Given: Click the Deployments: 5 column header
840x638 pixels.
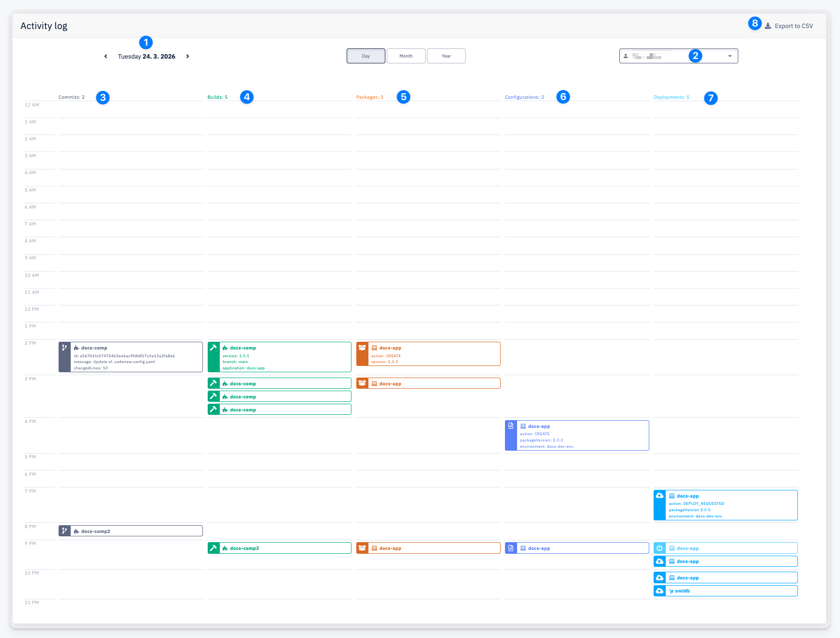Looking at the screenshot, I should point(672,97).
